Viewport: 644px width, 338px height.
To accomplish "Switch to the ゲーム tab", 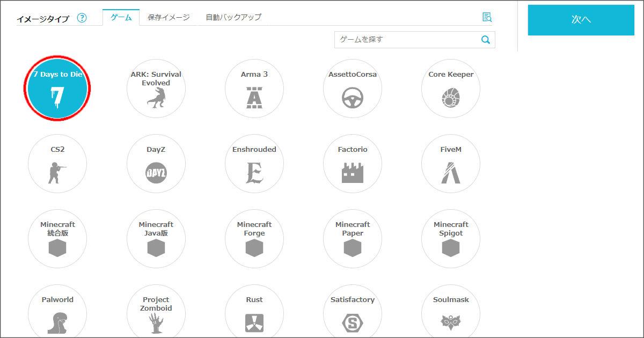I will click(x=121, y=17).
